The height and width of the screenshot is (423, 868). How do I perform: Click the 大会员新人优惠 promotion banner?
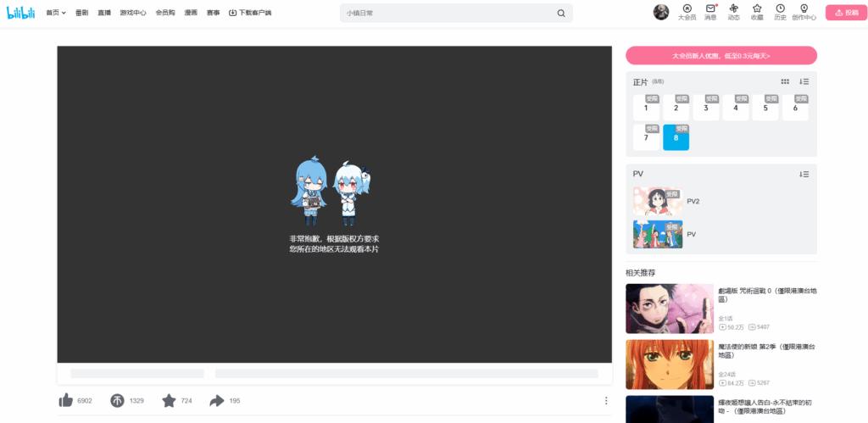(x=721, y=55)
